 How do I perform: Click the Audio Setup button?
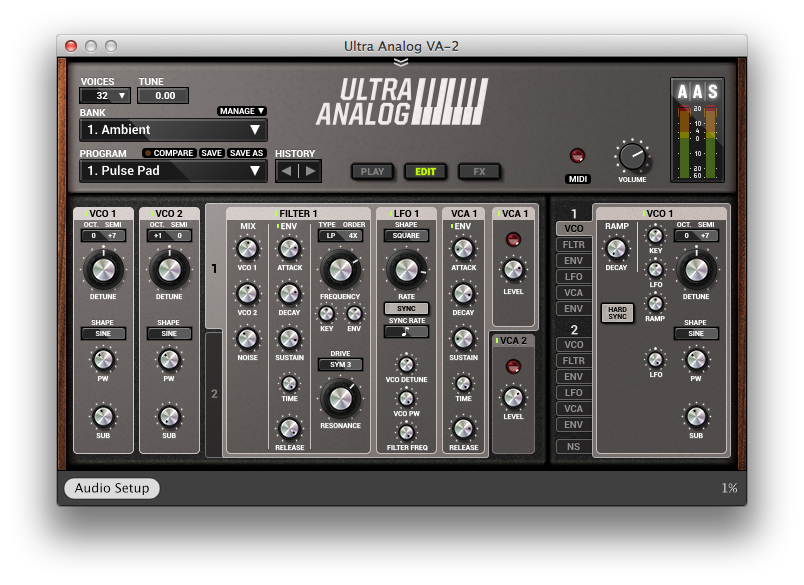pos(112,488)
